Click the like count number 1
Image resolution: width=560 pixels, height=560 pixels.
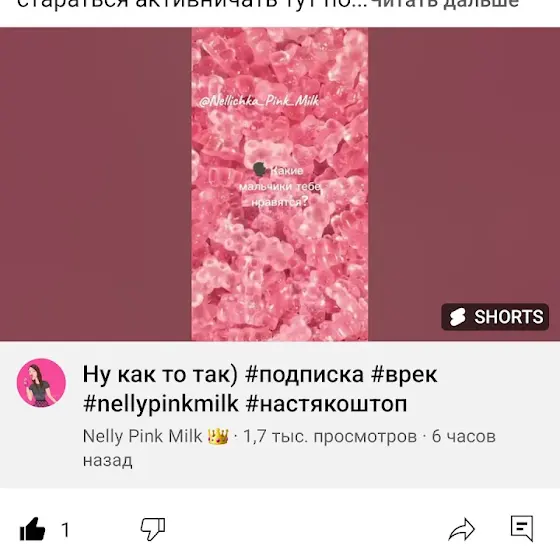point(65,530)
